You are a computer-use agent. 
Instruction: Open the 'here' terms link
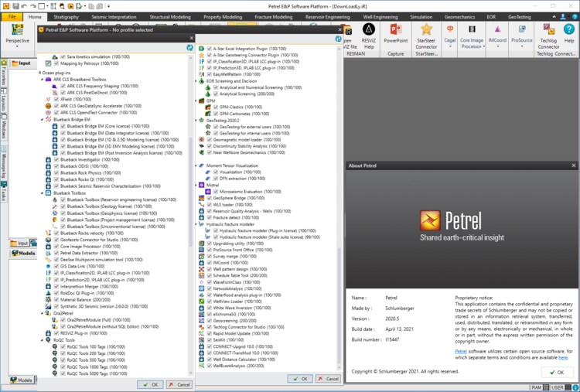(x=563, y=358)
